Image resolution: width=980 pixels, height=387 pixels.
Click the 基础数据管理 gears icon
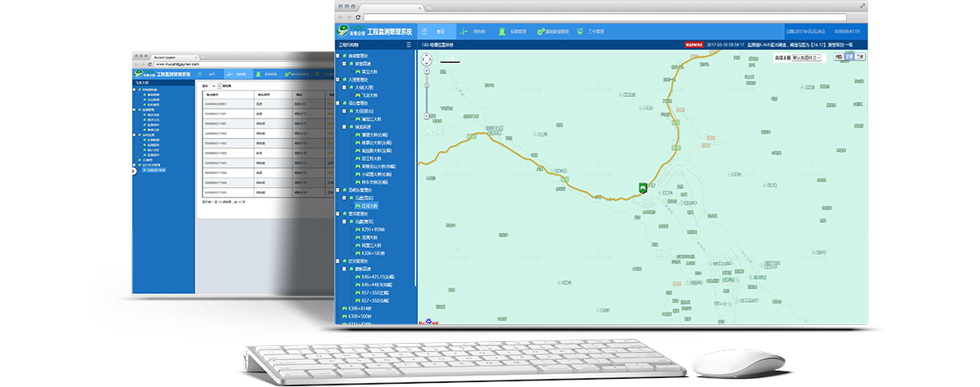pos(541,31)
